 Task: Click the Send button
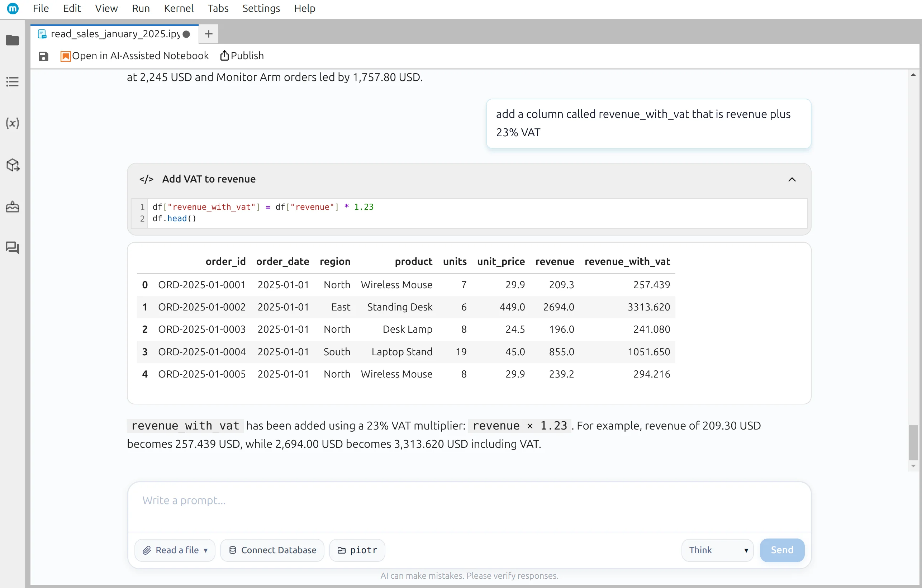coord(781,550)
